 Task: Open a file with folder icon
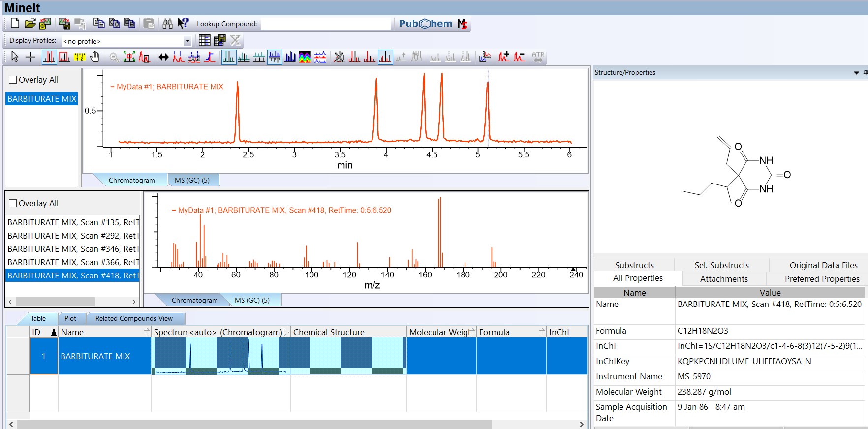tap(30, 23)
